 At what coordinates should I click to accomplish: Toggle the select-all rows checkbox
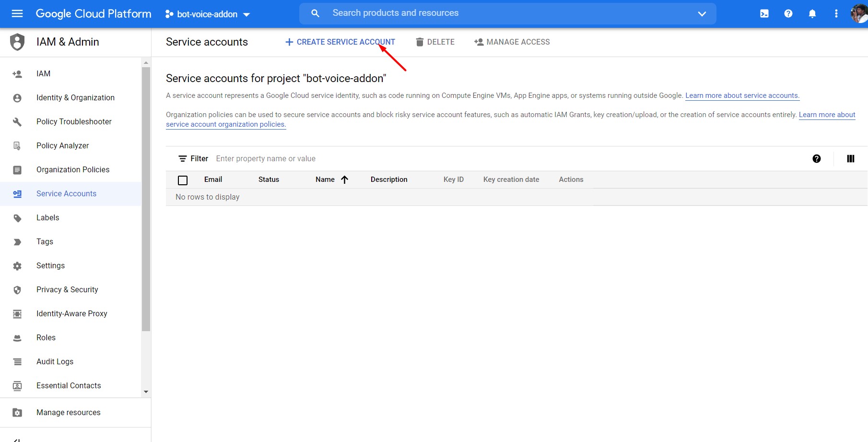point(183,180)
